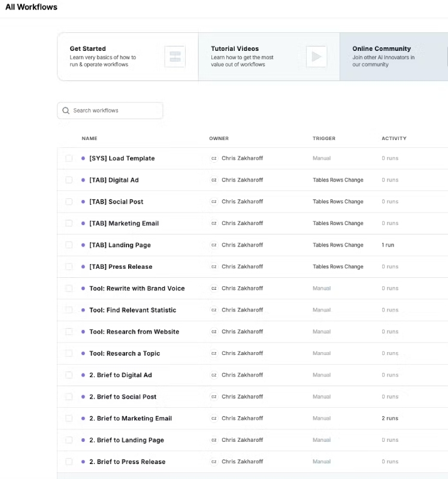Click status dot beside [SYS] Load Template
This screenshot has height=479, width=448.
[x=83, y=158]
